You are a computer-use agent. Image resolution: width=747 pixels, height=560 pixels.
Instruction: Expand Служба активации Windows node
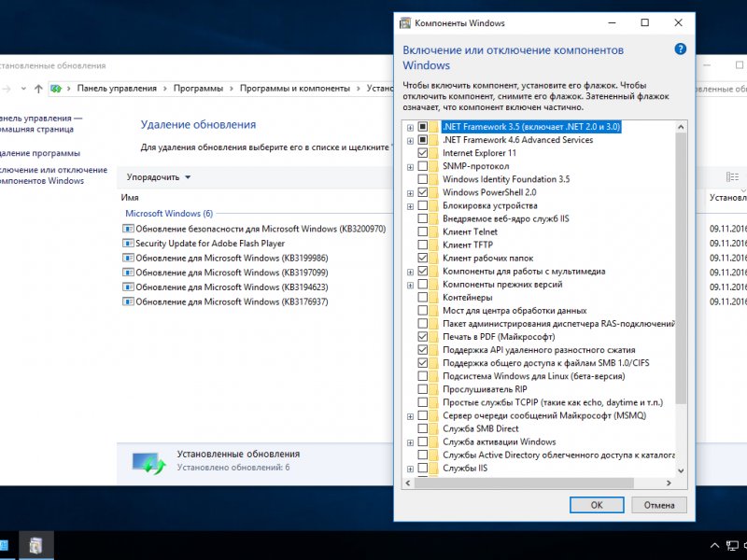click(410, 442)
